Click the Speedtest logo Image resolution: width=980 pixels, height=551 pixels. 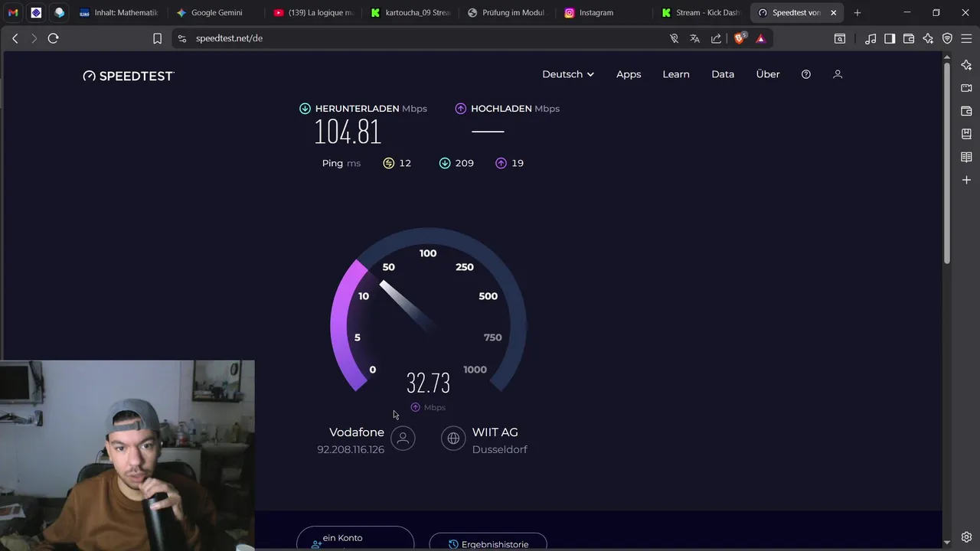pos(129,76)
